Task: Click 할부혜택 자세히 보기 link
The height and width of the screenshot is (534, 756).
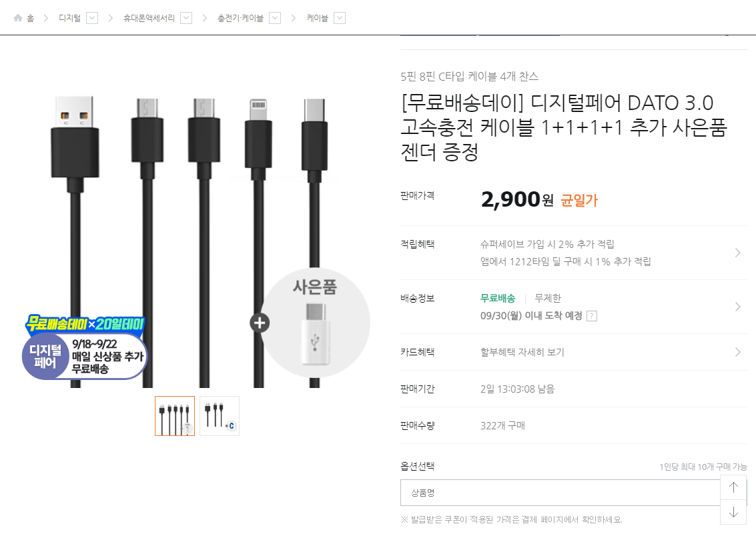Action: (x=522, y=352)
